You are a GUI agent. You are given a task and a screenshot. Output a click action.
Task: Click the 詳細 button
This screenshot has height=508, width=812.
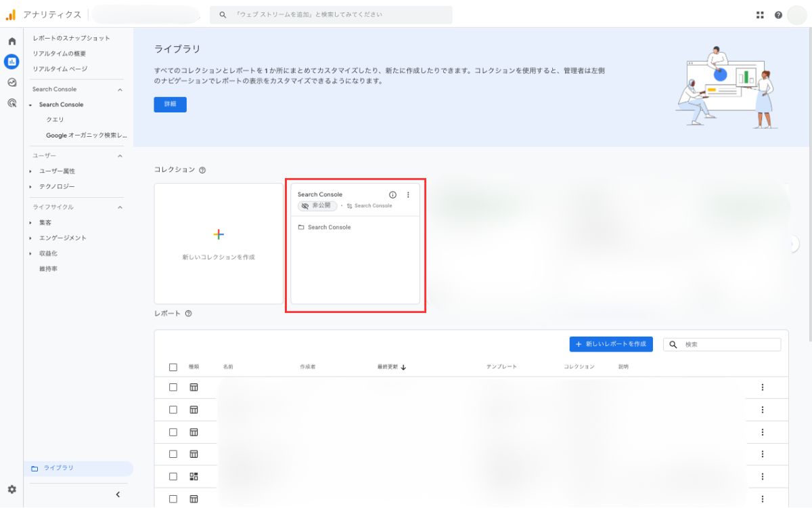click(170, 104)
